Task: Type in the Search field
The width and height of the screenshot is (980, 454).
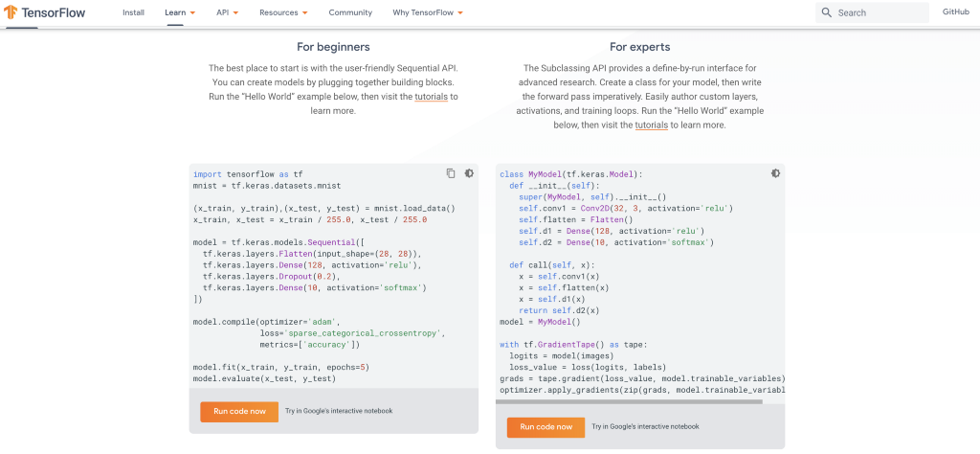Action: [880, 12]
